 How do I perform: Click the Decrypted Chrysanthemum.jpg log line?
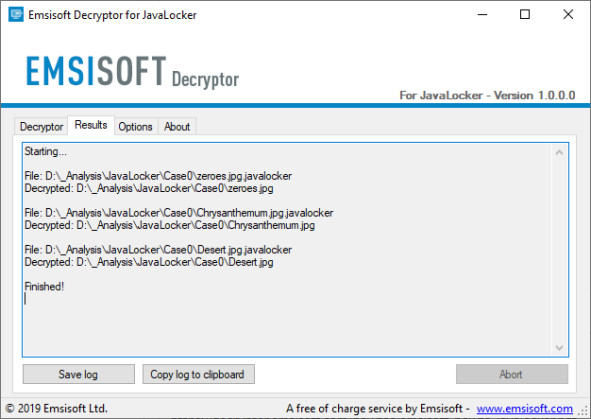click(x=170, y=225)
